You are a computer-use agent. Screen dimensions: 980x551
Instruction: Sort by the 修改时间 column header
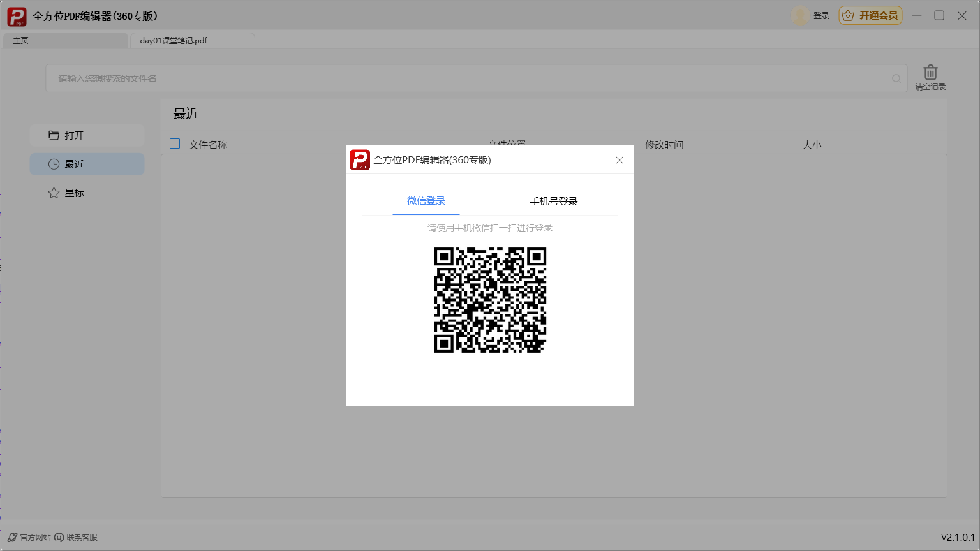664,145
